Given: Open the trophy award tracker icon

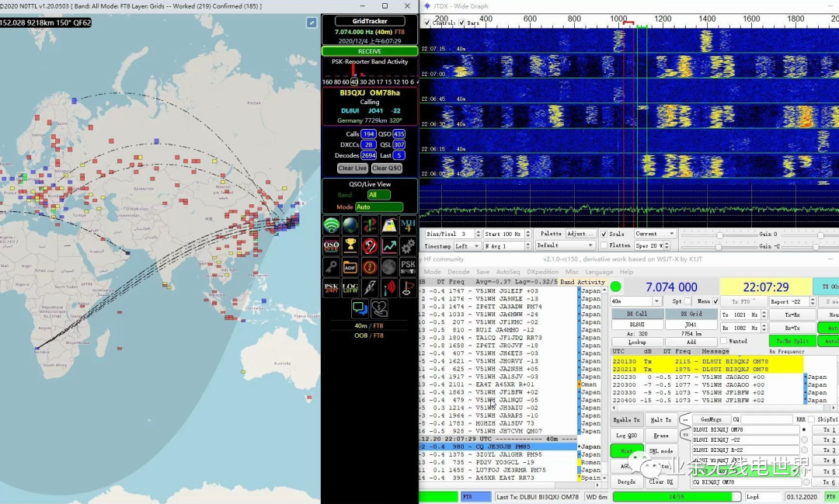Looking at the screenshot, I should coord(350,246).
